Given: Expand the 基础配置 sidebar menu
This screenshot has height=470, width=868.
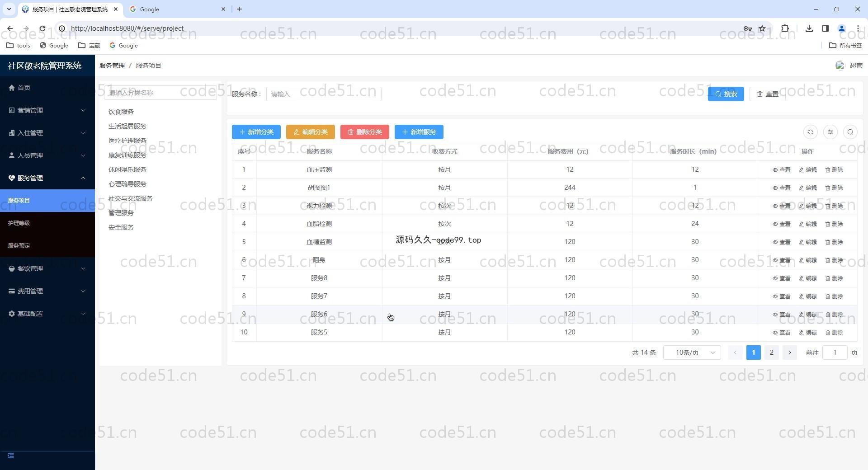Looking at the screenshot, I should [47, 314].
